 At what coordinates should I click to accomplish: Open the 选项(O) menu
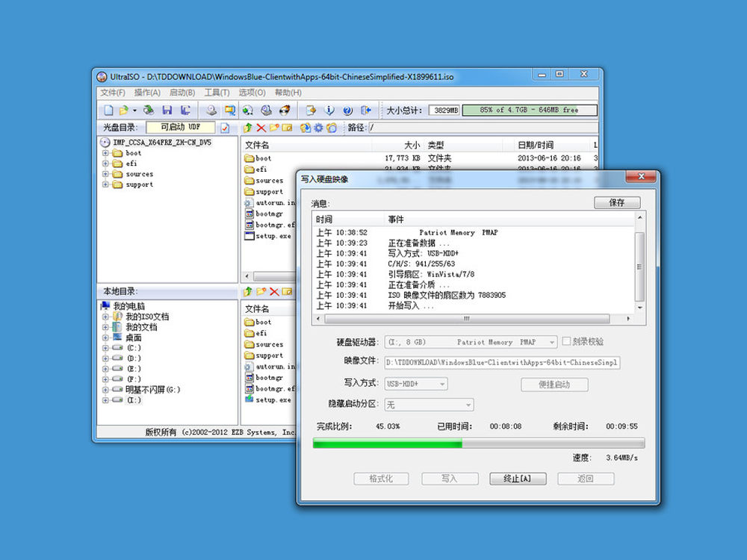(252, 93)
